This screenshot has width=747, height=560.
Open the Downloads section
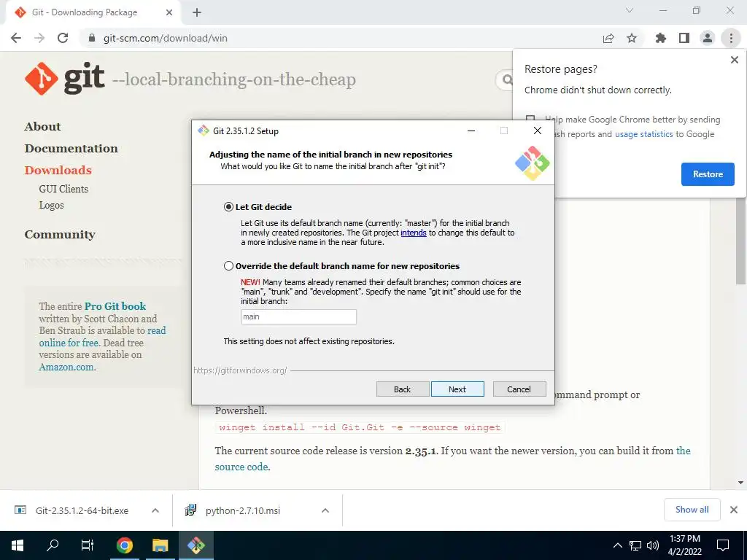click(58, 170)
